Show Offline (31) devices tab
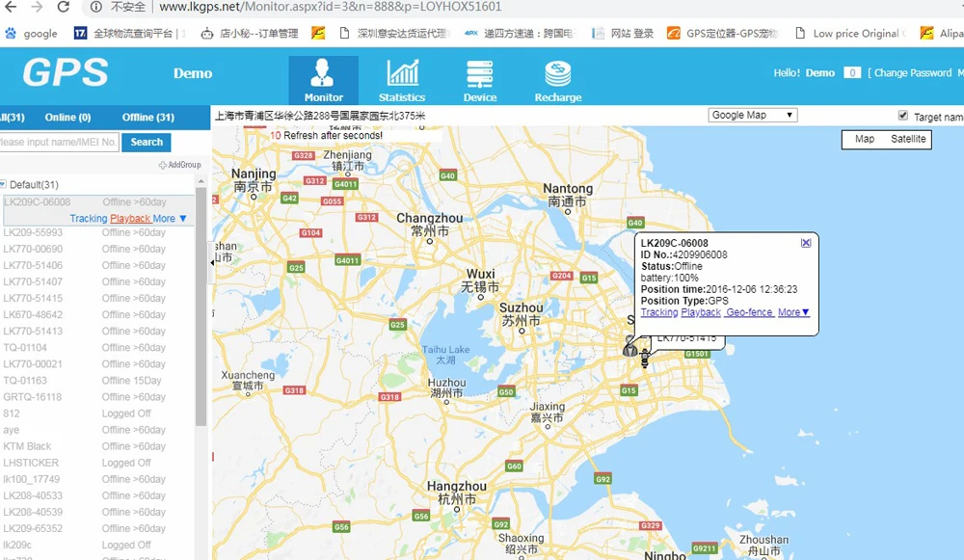964x560 pixels. point(148,117)
